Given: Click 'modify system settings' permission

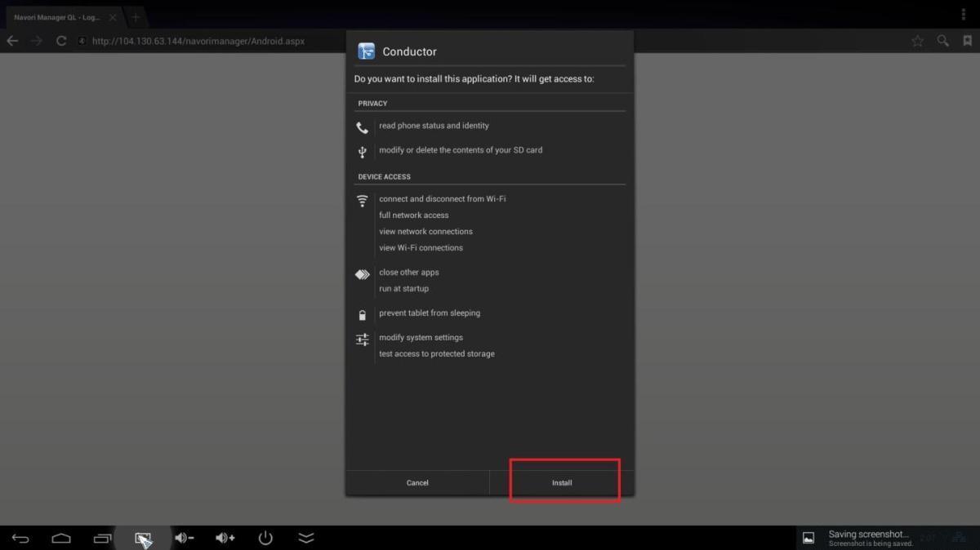Looking at the screenshot, I should [x=421, y=338].
